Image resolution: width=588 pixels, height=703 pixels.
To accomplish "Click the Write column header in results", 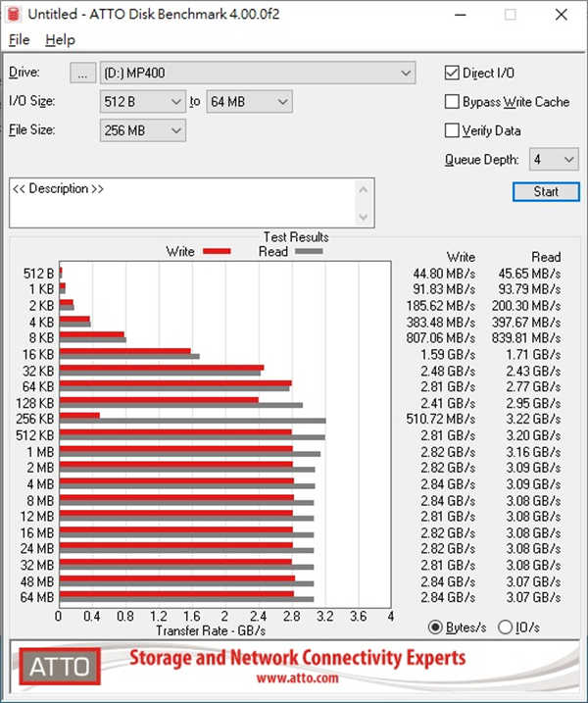I will coord(461,257).
